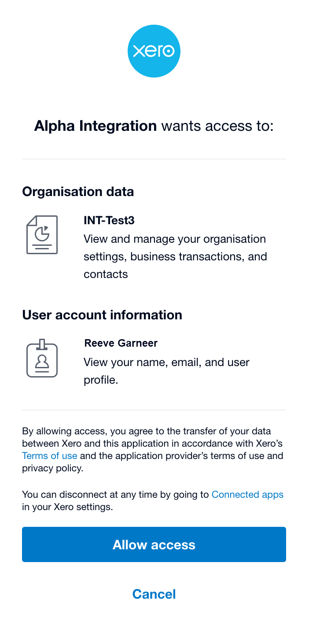The image size is (309, 644).
Task: Click the divider line above the consent text
Action: coord(154,410)
